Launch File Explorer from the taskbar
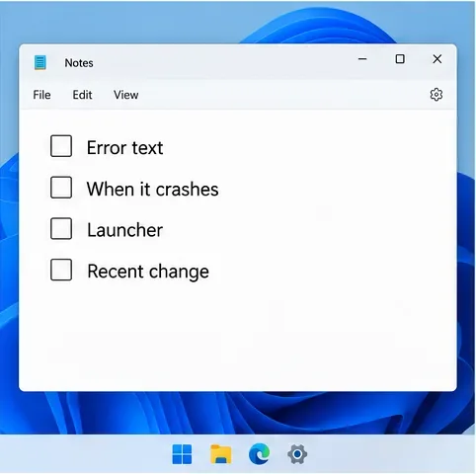The width and height of the screenshot is (476, 474). pos(220,454)
